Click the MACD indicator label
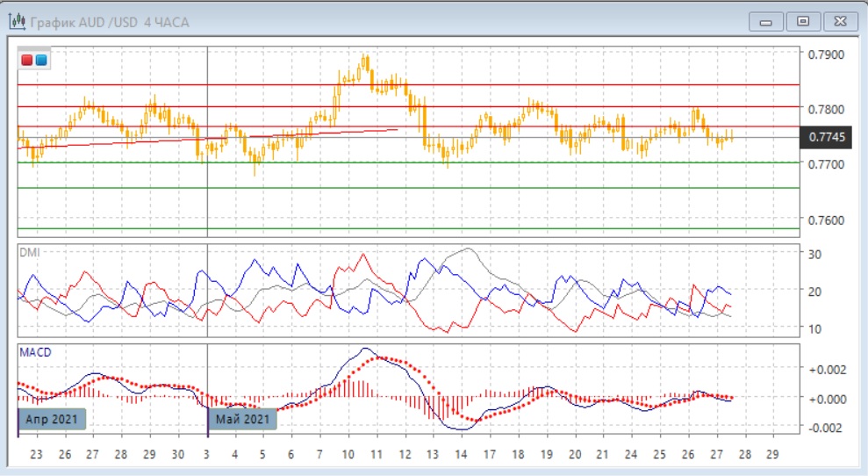 click(x=35, y=352)
